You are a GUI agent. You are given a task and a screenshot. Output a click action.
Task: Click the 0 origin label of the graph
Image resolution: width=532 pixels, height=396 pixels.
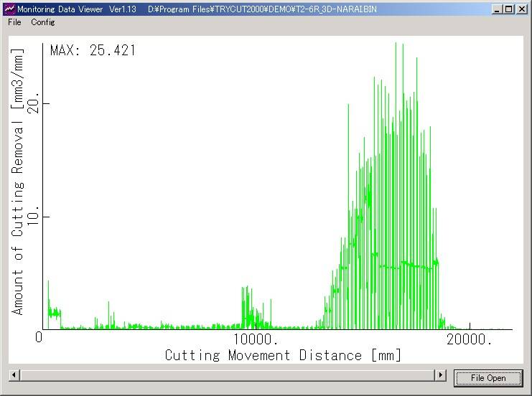[40, 337]
